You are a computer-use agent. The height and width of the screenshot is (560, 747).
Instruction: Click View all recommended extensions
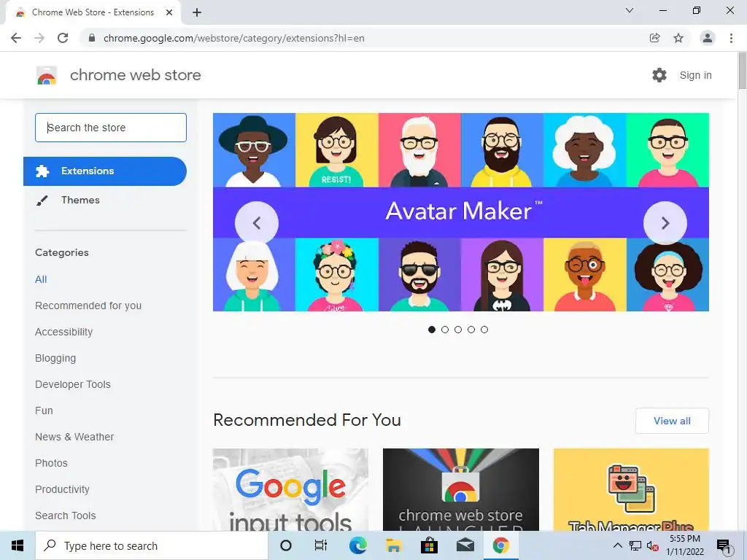(x=672, y=421)
